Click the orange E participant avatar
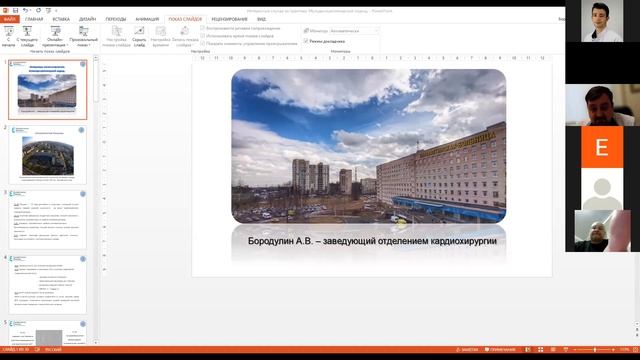The height and width of the screenshot is (360, 640). pyautogui.click(x=602, y=147)
